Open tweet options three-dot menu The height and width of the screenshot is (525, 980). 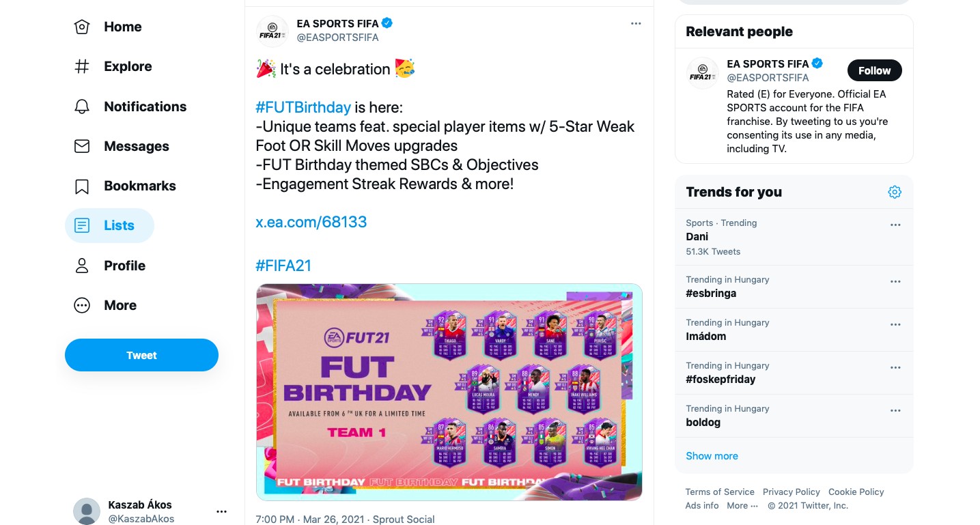coord(636,24)
